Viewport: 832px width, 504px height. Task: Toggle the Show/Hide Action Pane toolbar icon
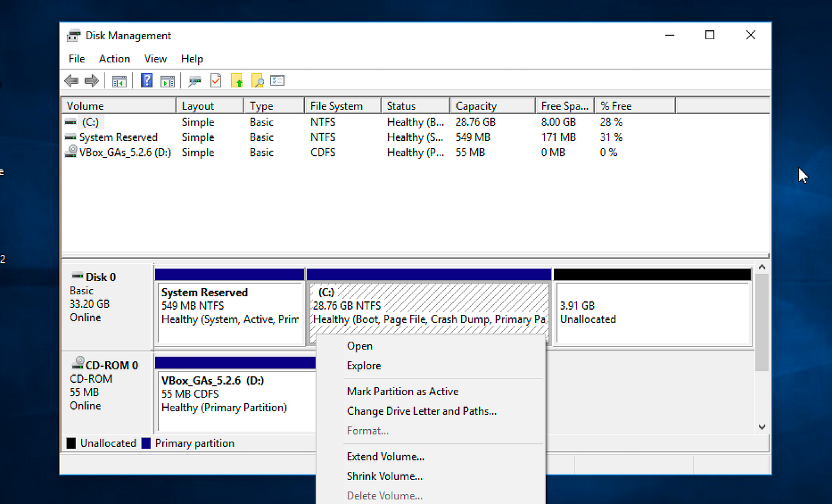(167, 80)
